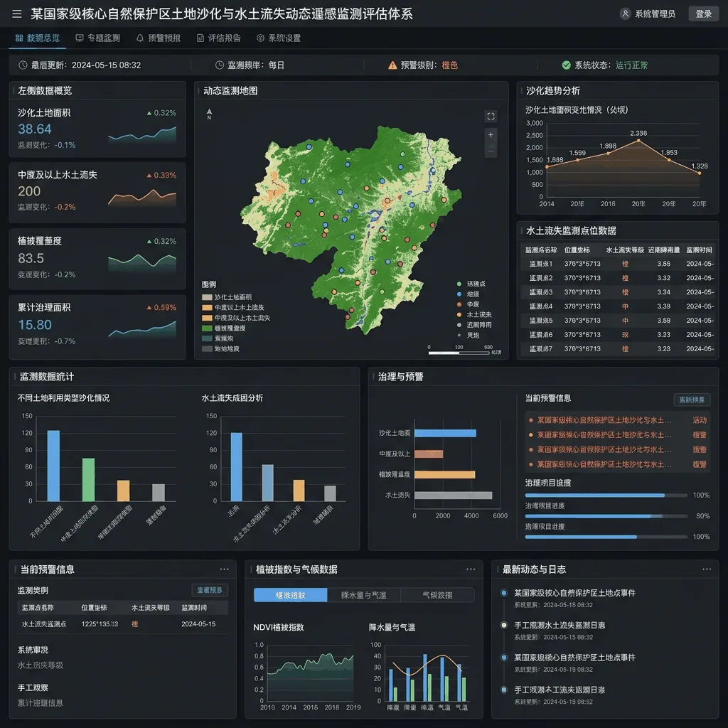Expand the monitoring map to fullscreen
The image size is (728, 728).
(x=491, y=116)
